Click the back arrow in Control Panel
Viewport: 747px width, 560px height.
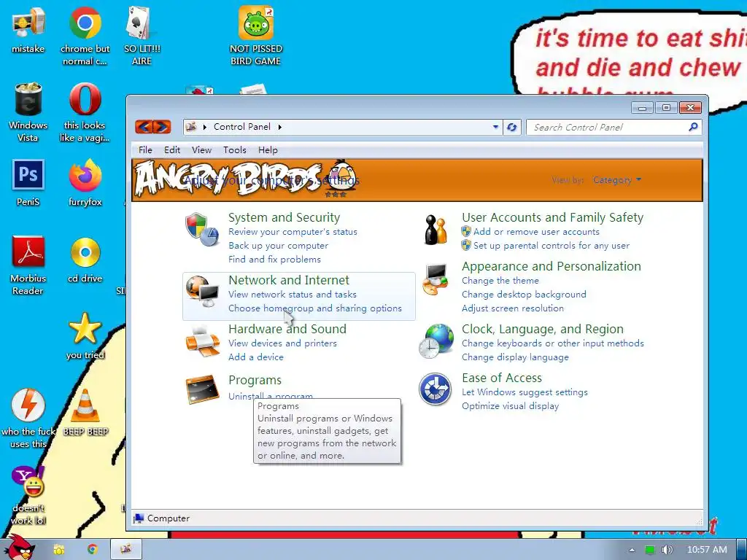click(x=144, y=127)
